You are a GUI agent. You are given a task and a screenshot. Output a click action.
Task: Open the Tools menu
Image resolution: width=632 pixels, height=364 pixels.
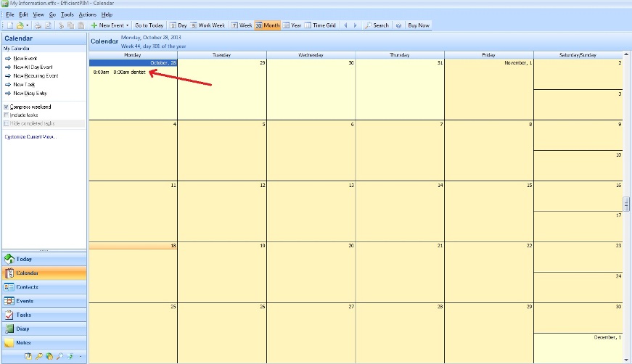[x=67, y=15]
